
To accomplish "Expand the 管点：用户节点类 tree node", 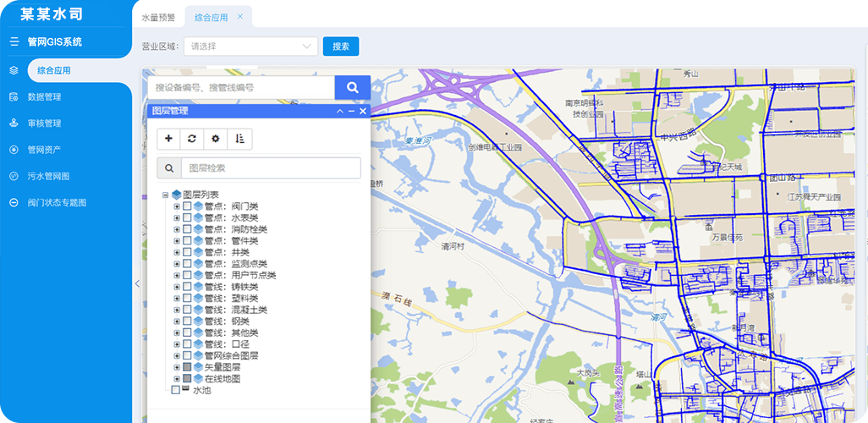I will click(x=177, y=275).
